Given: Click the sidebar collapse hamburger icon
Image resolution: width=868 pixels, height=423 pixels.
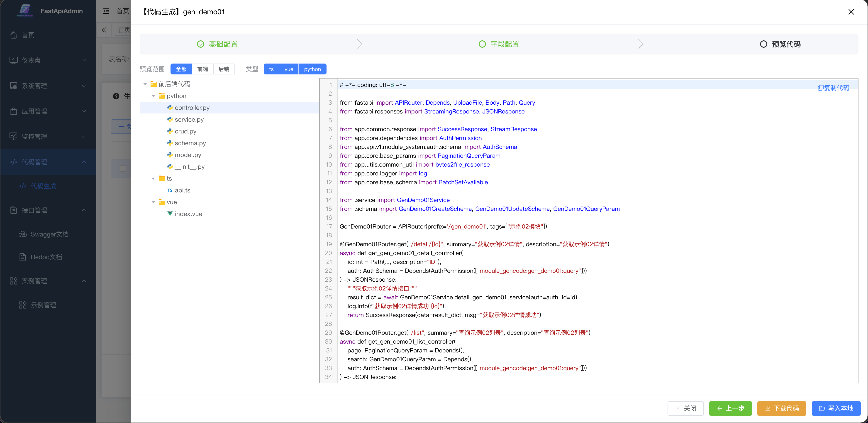Looking at the screenshot, I should (x=106, y=11).
